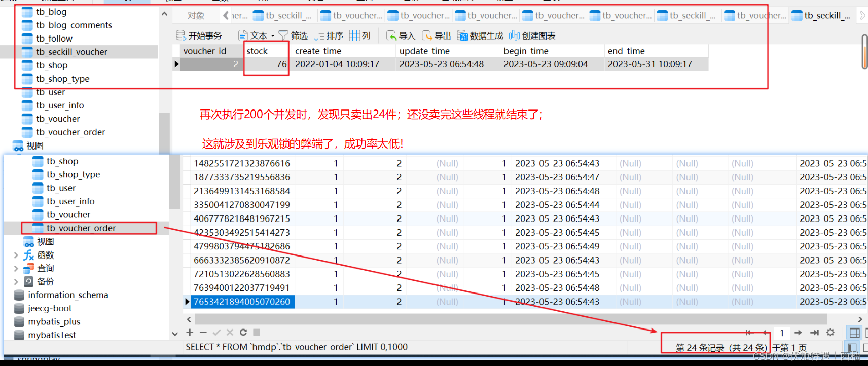Viewport: 868px width, 366px height.
Task: Select the tb_follow table
Action: click(x=54, y=39)
